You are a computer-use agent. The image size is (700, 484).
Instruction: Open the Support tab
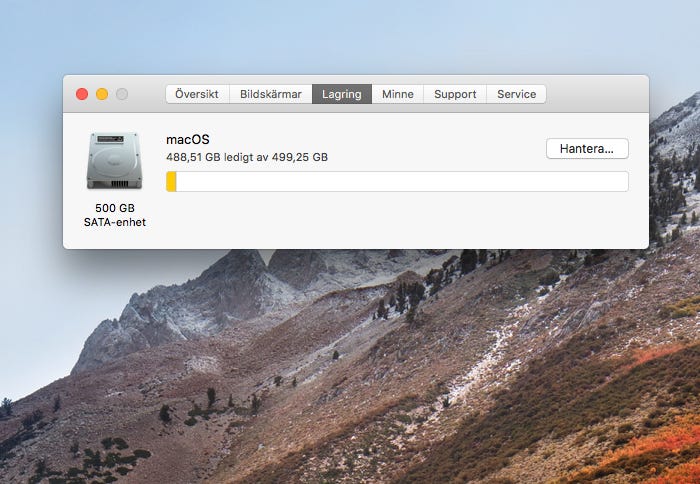455,94
